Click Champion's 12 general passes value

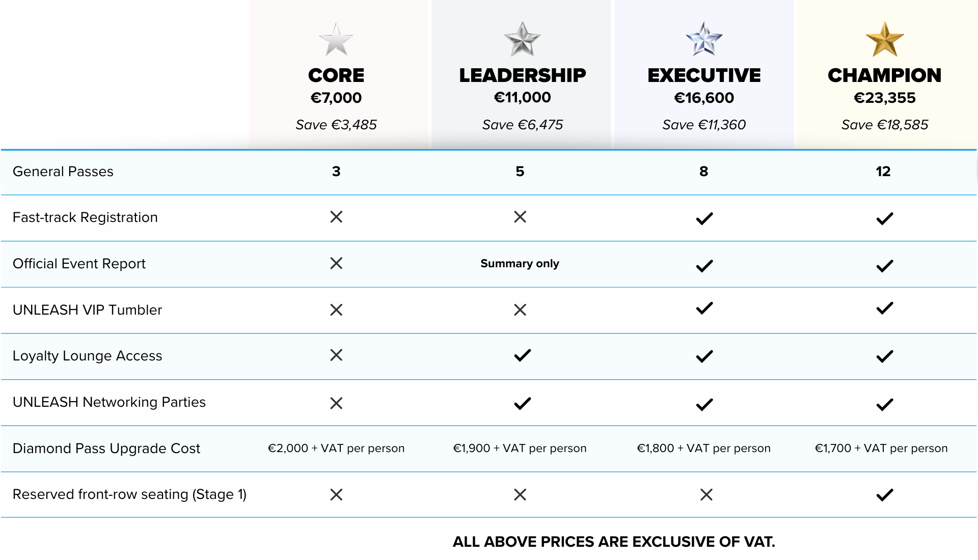[883, 172]
